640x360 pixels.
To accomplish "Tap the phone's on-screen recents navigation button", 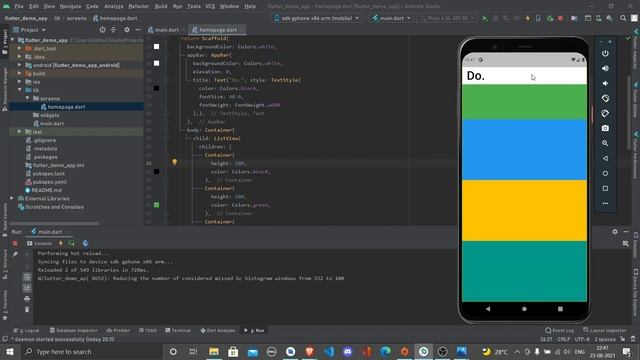I will pos(560,309).
